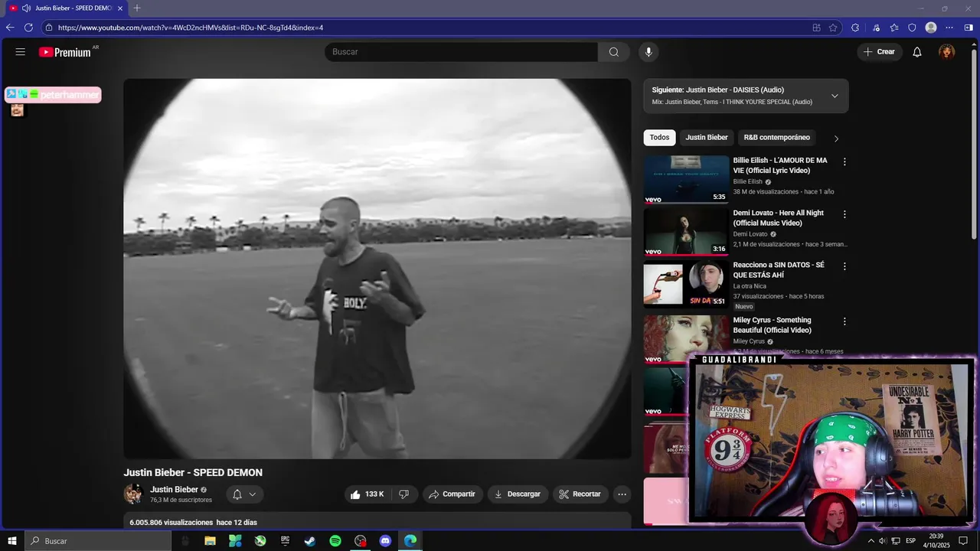Screen dimensions: 980x551
Task: Open options for the Billie Eilish video
Action: [844, 162]
